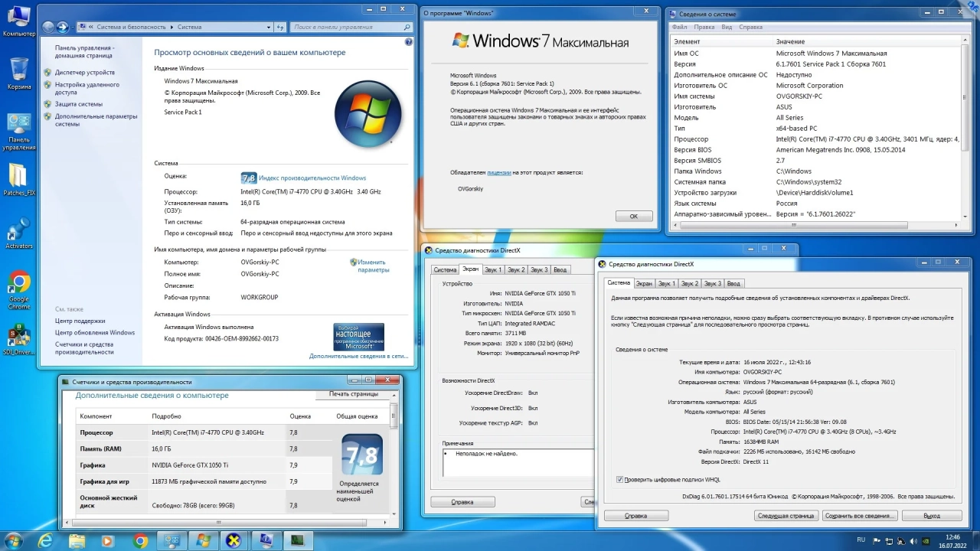Click Сохранить все сведения button
Screen dimensions: 980x551
[x=860, y=516]
